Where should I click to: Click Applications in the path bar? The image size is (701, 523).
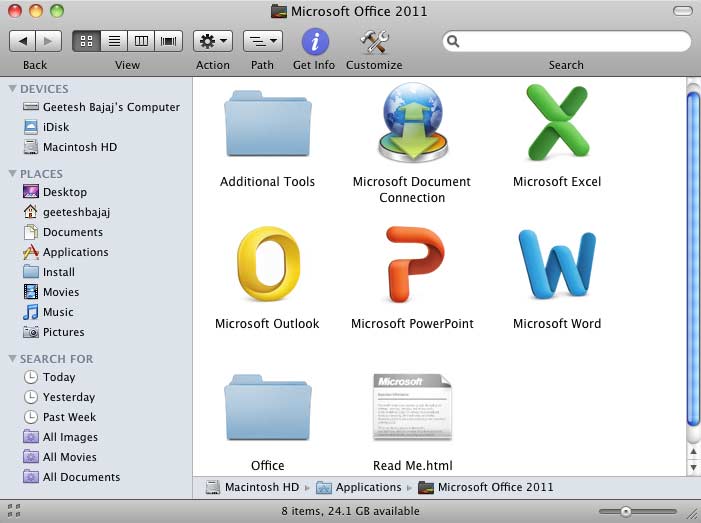[x=359, y=487]
